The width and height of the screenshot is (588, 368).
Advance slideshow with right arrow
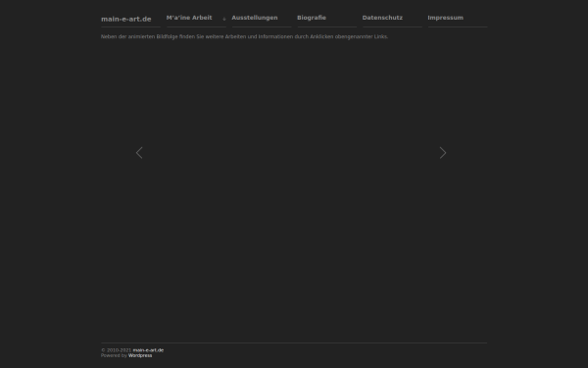pos(443,153)
